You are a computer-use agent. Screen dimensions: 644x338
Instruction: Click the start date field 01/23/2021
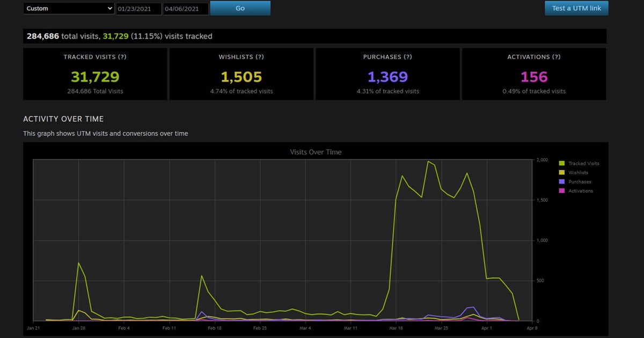[x=138, y=9]
